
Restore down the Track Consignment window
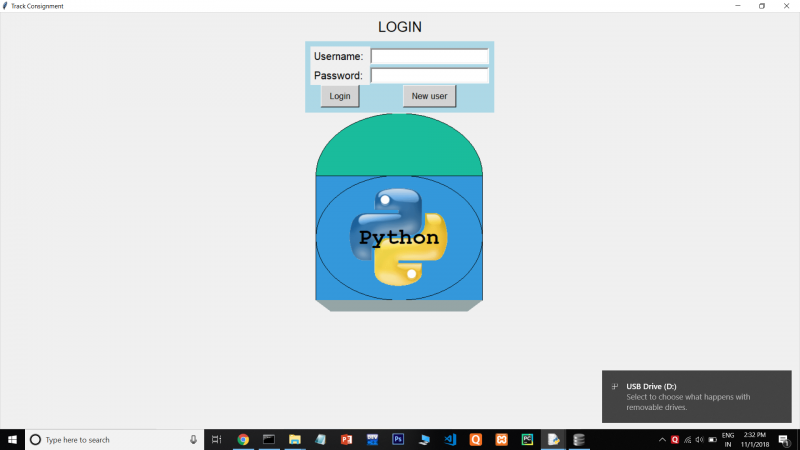[x=762, y=6]
